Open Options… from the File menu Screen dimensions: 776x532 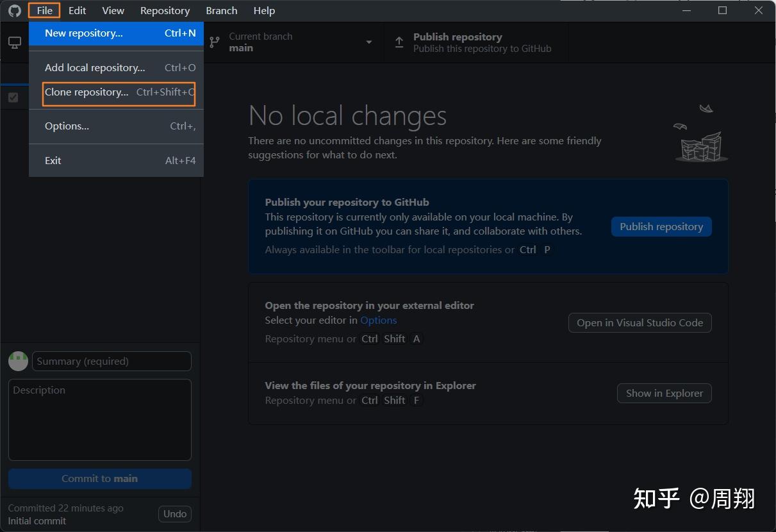116,126
